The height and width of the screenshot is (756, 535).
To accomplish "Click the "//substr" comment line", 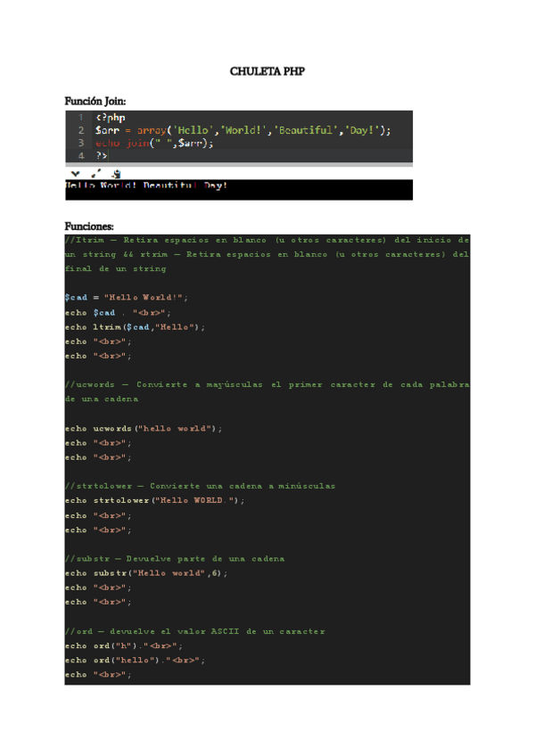I will 175,559.
